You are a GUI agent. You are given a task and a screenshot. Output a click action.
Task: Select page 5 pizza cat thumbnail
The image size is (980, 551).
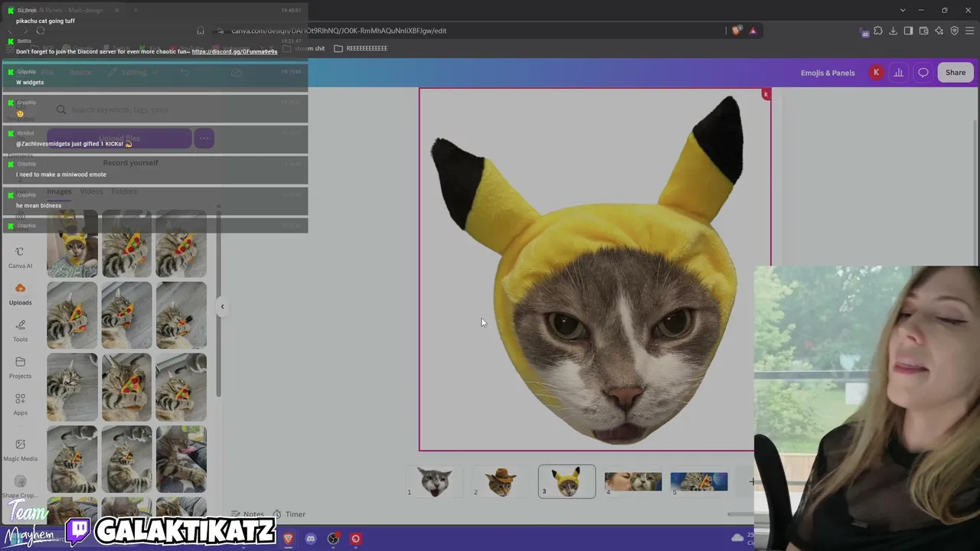699,481
